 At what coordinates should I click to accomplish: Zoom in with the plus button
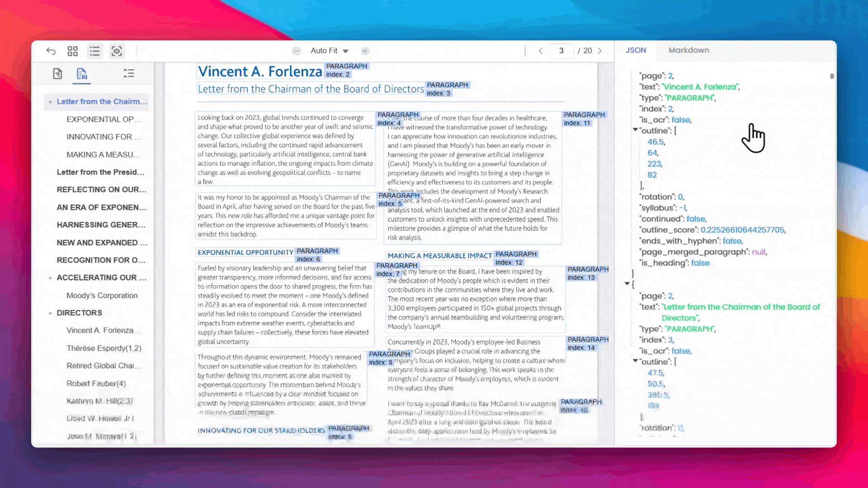(365, 51)
